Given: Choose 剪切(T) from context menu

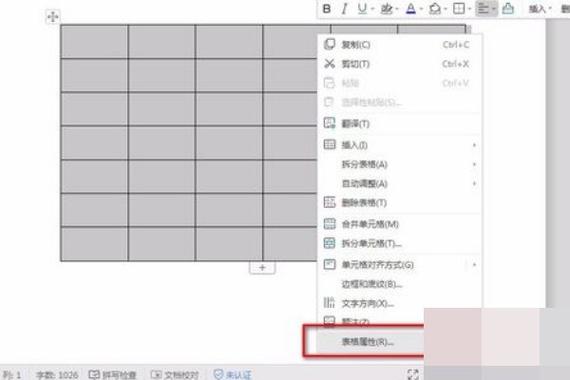Looking at the screenshot, I should (x=399, y=64).
